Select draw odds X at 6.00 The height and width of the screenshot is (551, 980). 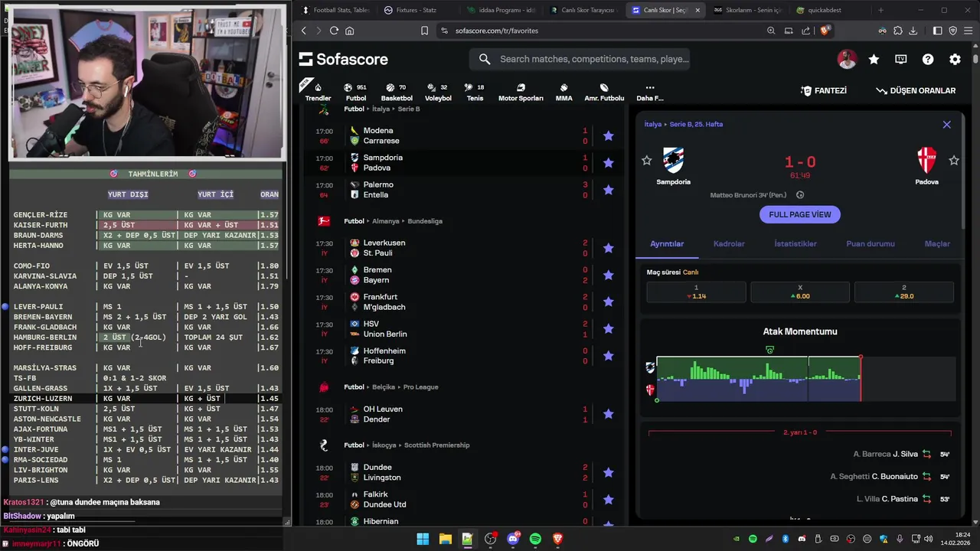click(800, 292)
